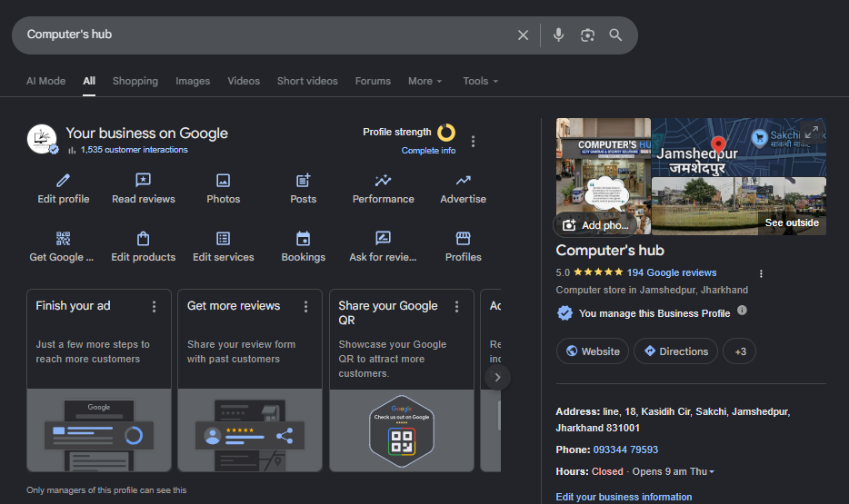The width and height of the screenshot is (849, 504).
Task: Open the Complete info link
Action: (428, 151)
